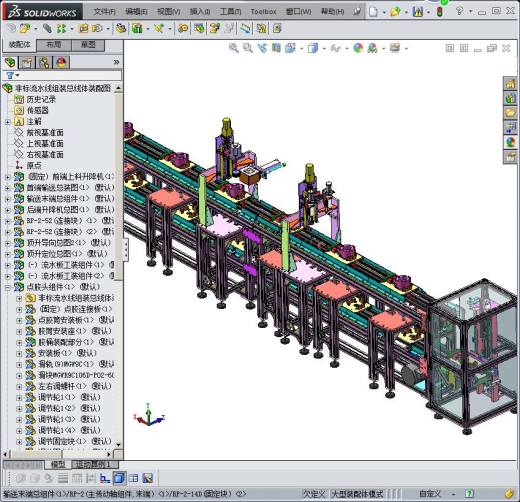Open the Toolbox menu
The width and height of the screenshot is (520, 502).
(x=263, y=12)
